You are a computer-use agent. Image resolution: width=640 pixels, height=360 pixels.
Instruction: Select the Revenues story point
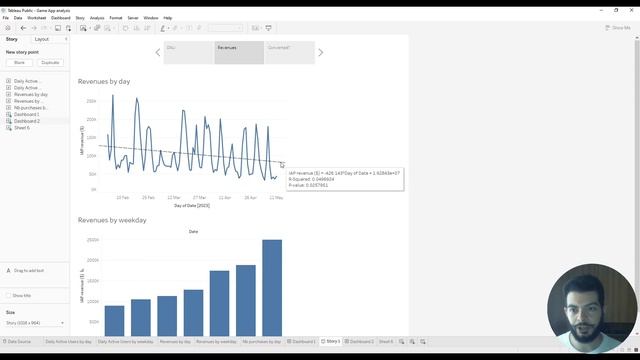(239, 52)
